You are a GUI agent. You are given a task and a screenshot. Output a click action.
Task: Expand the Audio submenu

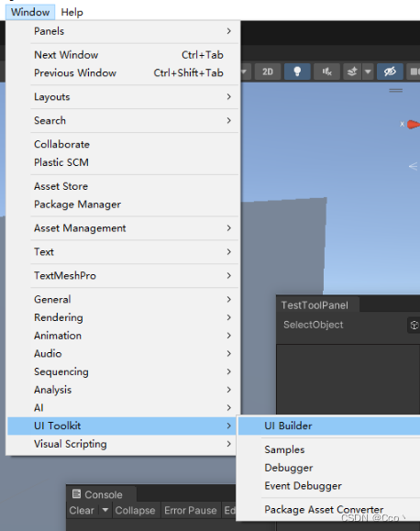(x=124, y=354)
